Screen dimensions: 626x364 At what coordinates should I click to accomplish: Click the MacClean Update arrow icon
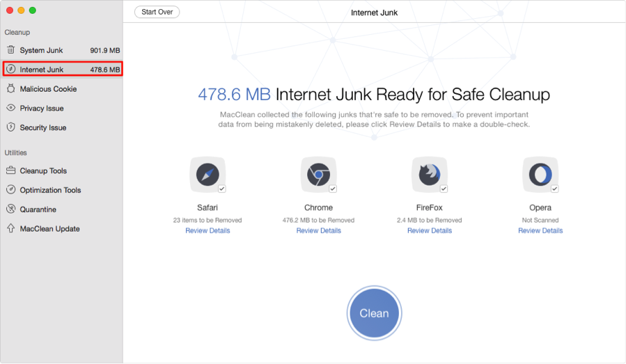tap(10, 228)
